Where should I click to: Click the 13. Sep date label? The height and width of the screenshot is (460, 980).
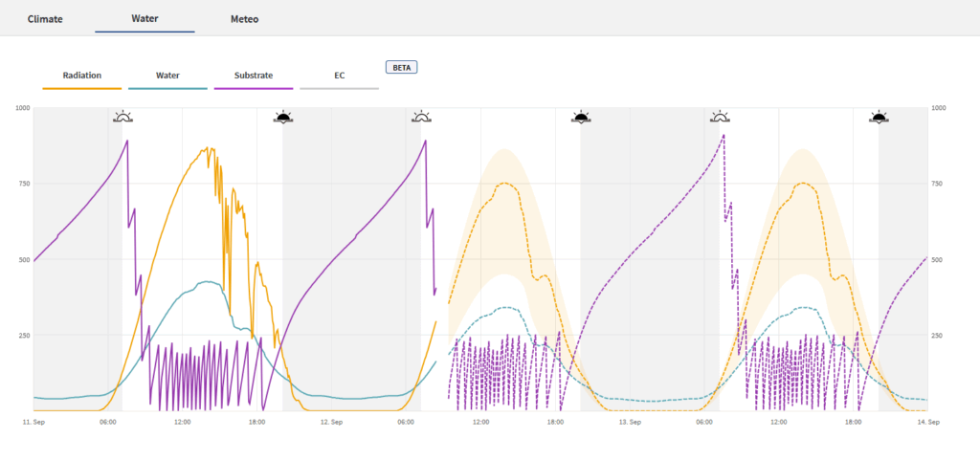point(630,422)
